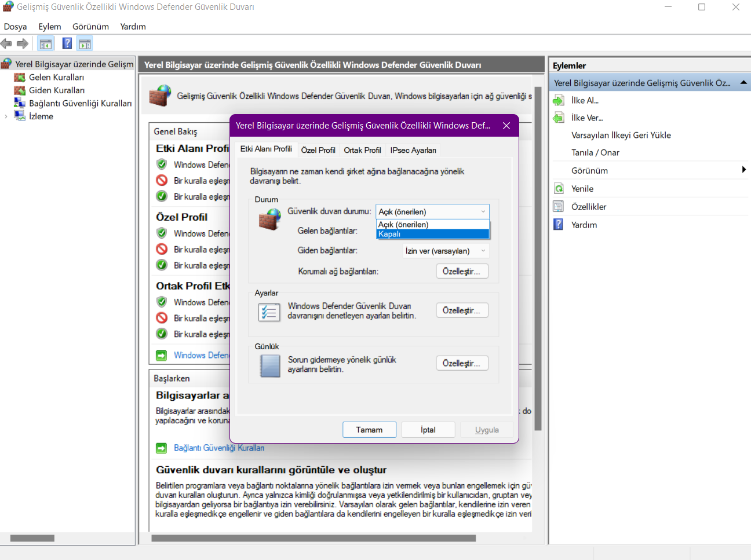Viewport: 751px width, 560px height.
Task: Click Yardım in the Eylemler pane
Action: (x=584, y=225)
